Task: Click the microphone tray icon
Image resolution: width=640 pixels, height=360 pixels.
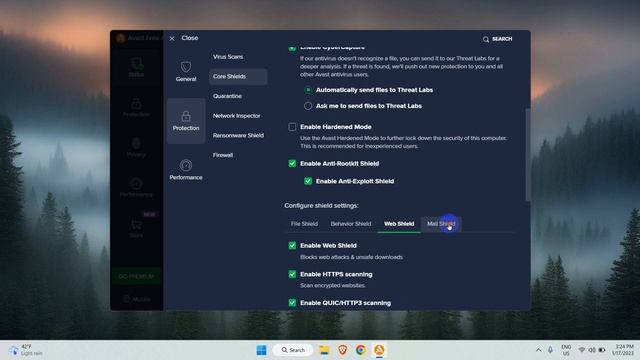Action: (550, 350)
